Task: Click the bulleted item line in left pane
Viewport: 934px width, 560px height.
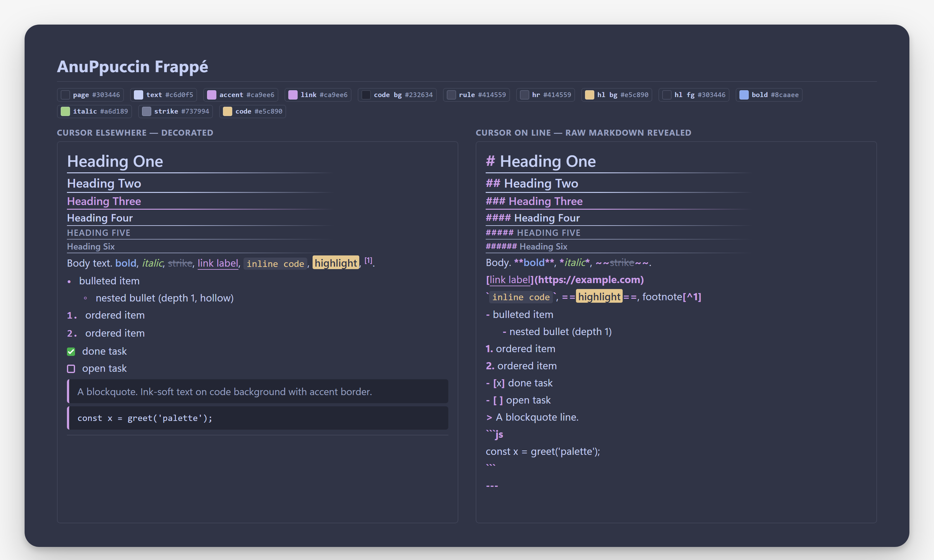Action: click(103, 281)
